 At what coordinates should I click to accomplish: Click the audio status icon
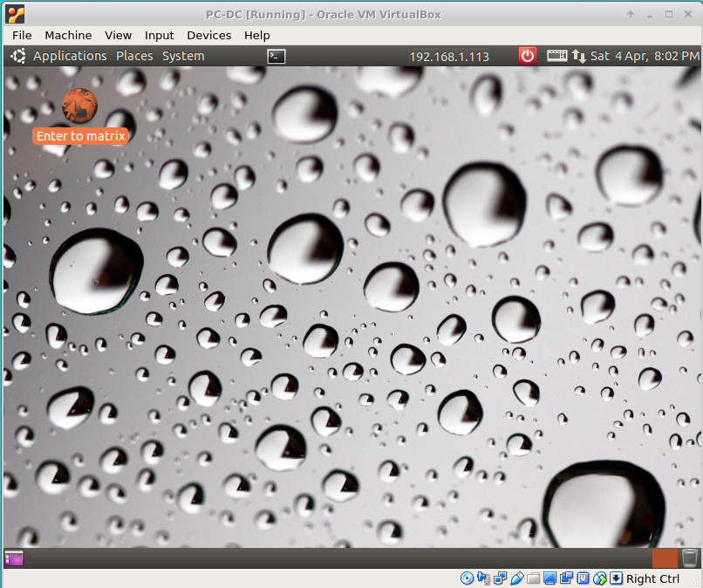click(x=484, y=578)
